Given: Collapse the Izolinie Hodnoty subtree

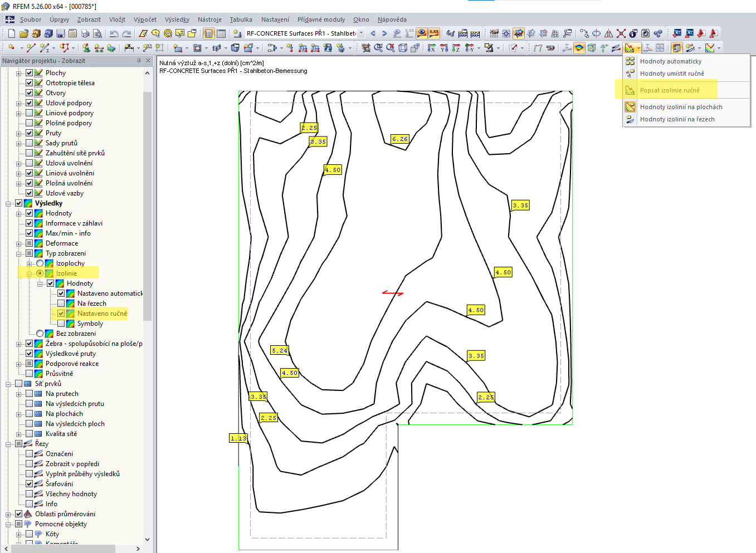Looking at the screenshot, I should tap(40, 283).
